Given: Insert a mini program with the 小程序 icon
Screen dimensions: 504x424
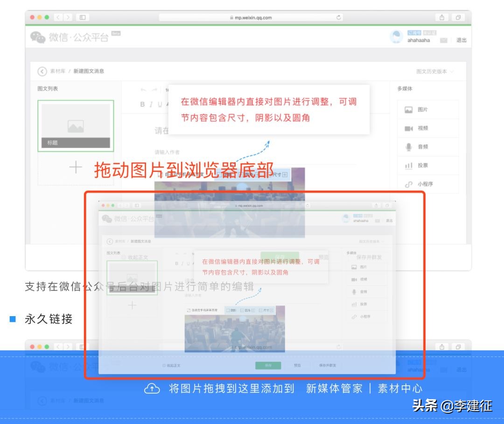Looking at the screenshot, I should tap(408, 184).
